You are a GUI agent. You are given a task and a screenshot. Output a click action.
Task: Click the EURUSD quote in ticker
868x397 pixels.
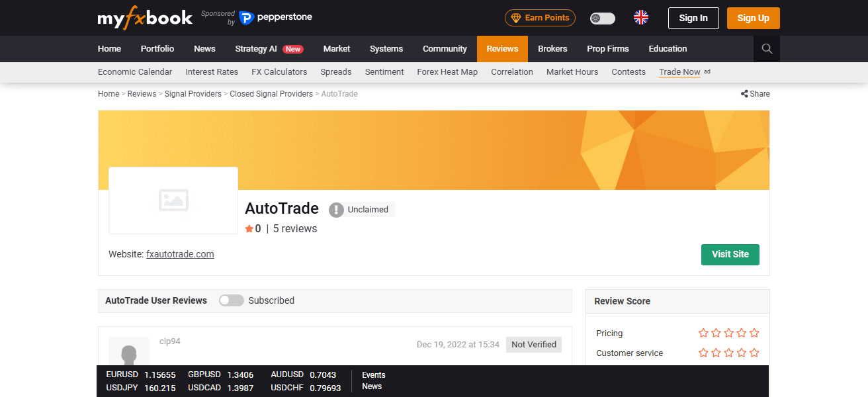[x=141, y=375]
